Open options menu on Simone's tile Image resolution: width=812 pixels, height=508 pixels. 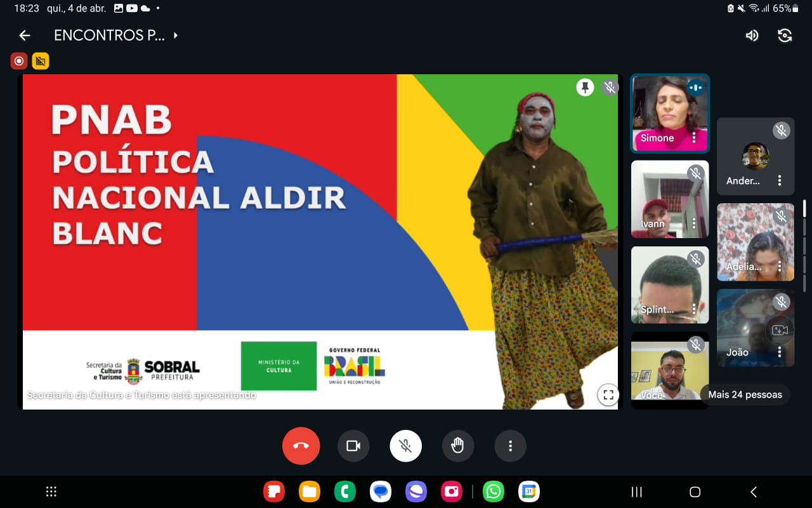click(x=694, y=138)
